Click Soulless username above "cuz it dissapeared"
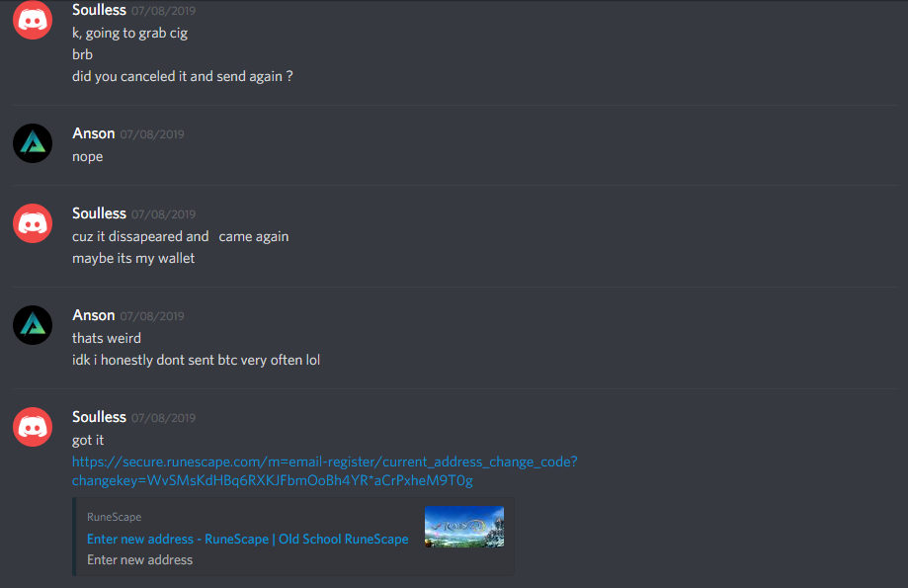This screenshot has height=588, width=908. tap(99, 213)
